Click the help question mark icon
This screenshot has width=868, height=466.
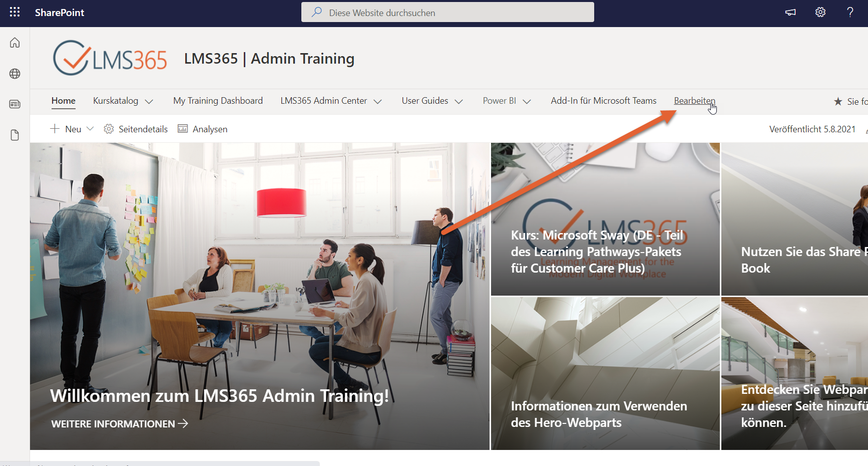click(x=850, y=12)
